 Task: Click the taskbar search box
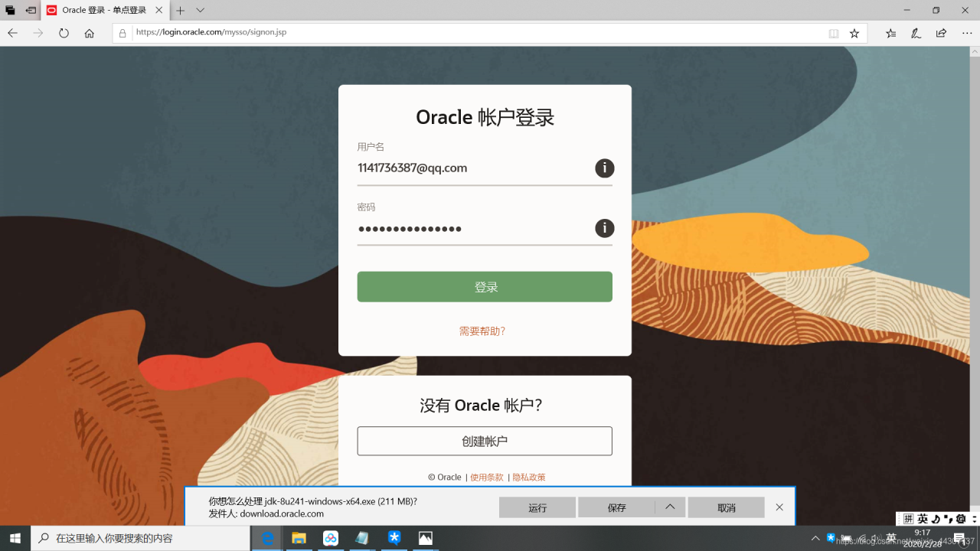click(x=141, y=538)
